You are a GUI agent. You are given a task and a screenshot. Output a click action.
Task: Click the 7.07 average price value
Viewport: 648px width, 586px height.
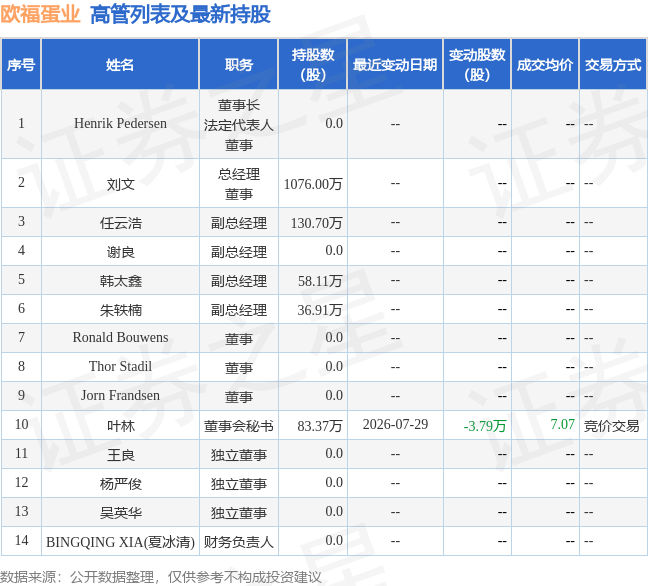click(562, 424)
